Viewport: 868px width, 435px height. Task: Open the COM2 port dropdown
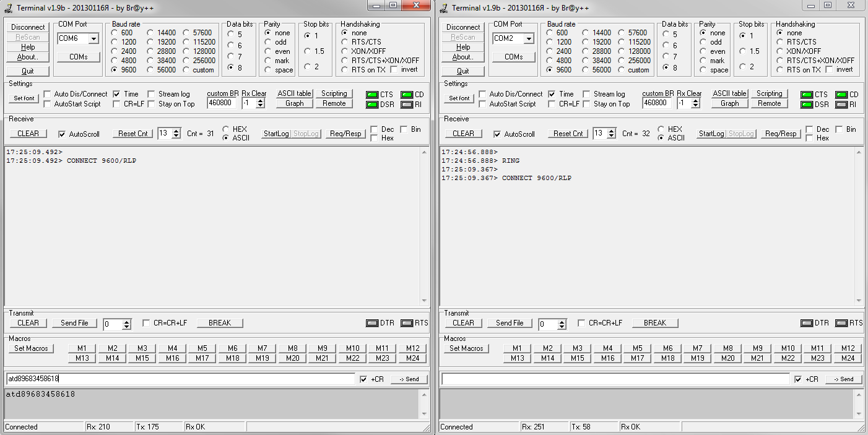click(x=529, y=39)
